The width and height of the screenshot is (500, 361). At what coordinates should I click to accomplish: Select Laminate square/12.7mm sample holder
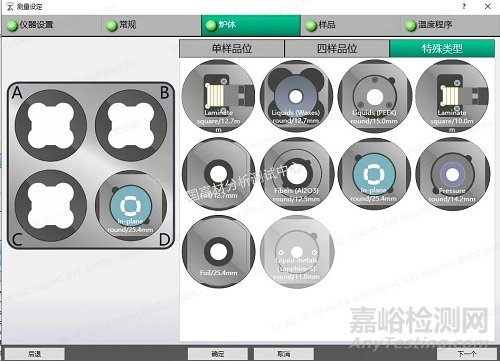(x=218, y=96)
